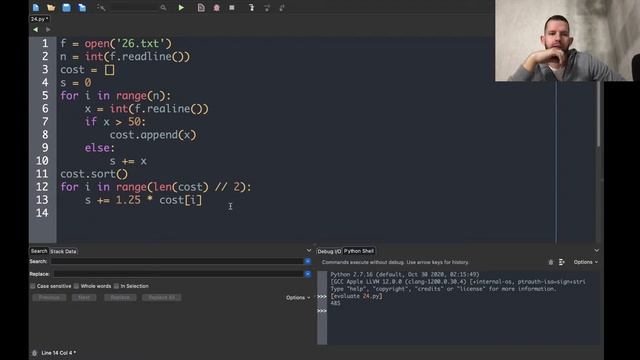This screenshot has height=360, width=640.
Task: Click the Replace All button
Action: (162, 298)
